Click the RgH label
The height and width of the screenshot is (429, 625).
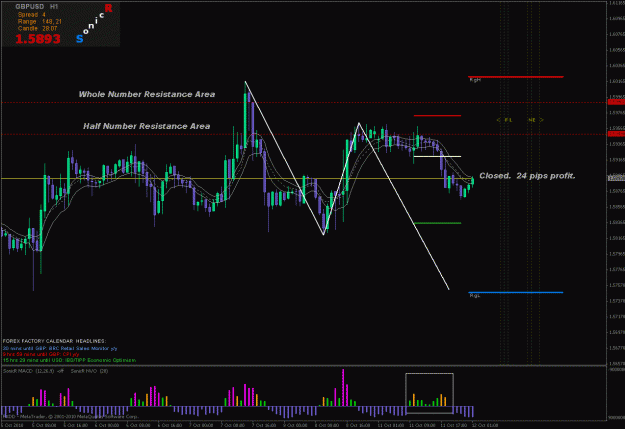475,80
